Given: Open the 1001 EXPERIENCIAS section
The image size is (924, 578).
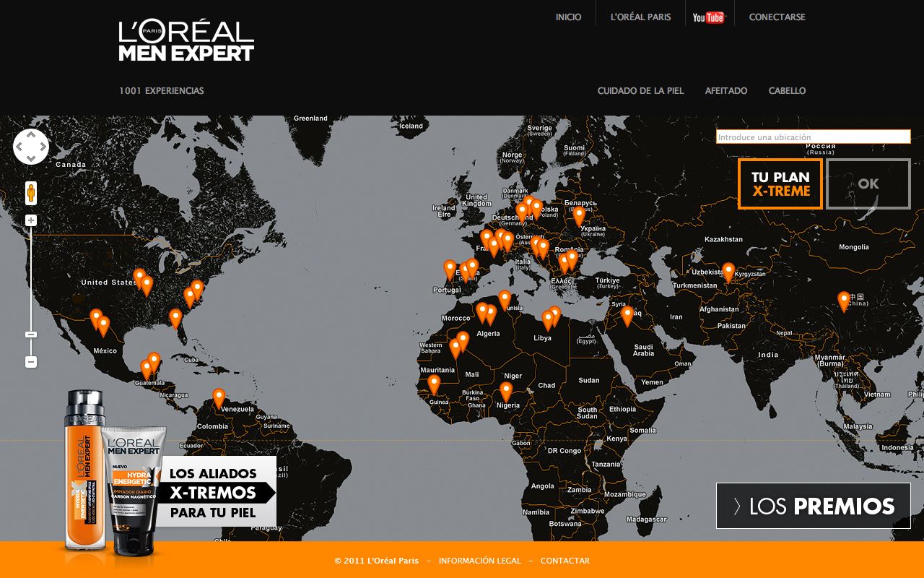Looking at the screenshot, I should coord(162,91).
